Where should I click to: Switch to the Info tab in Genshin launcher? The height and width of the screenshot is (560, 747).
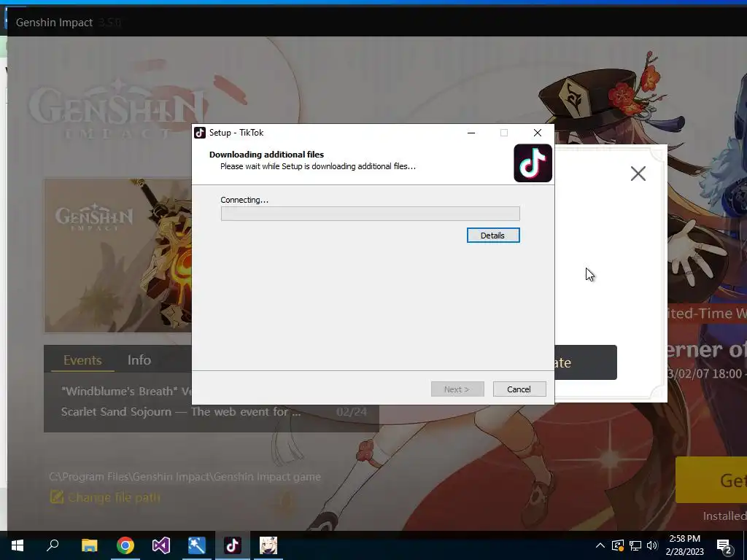pos(139,360)
